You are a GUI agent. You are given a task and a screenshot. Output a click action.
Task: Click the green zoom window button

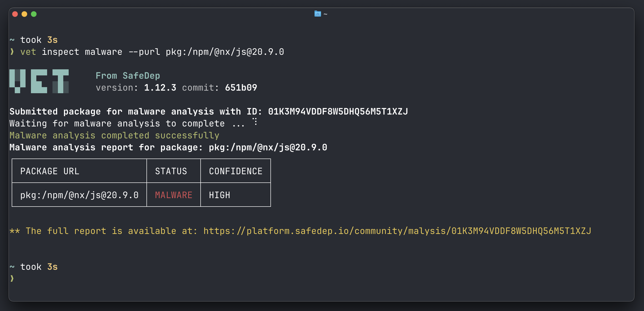tap(34, 14)
